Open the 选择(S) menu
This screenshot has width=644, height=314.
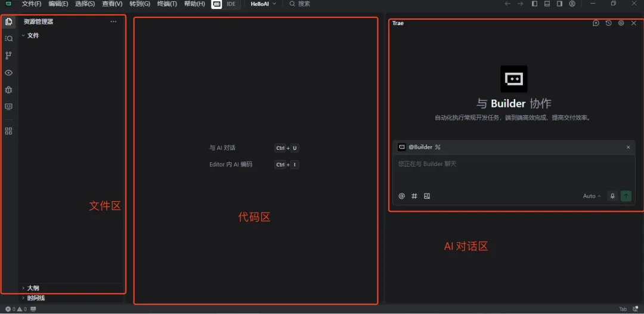[85, 4]
